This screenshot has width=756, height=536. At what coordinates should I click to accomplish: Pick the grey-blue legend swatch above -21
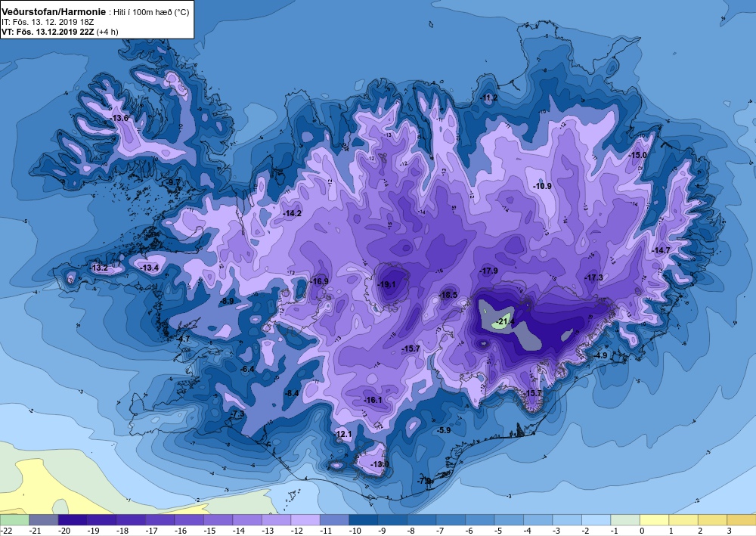pos(43,520)
